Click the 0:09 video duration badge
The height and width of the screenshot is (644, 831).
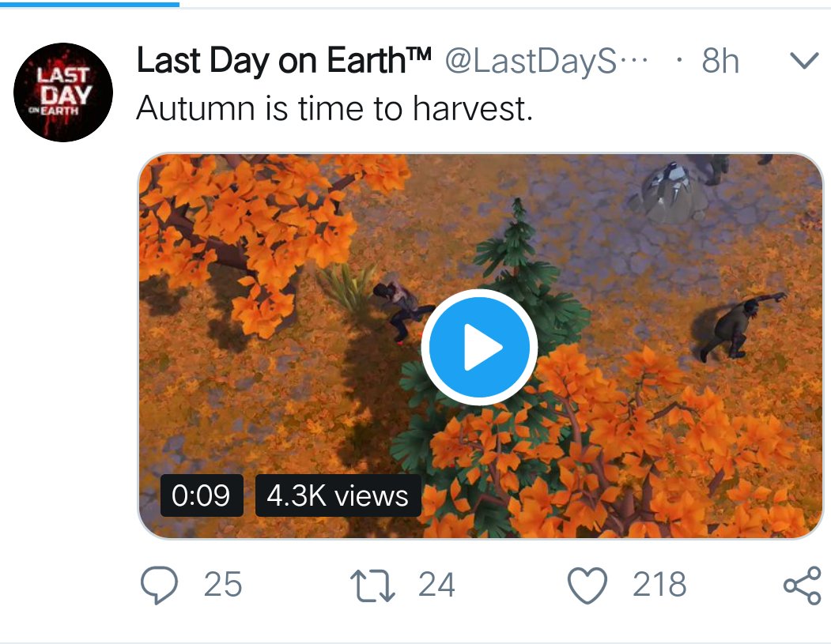(201, 495)
